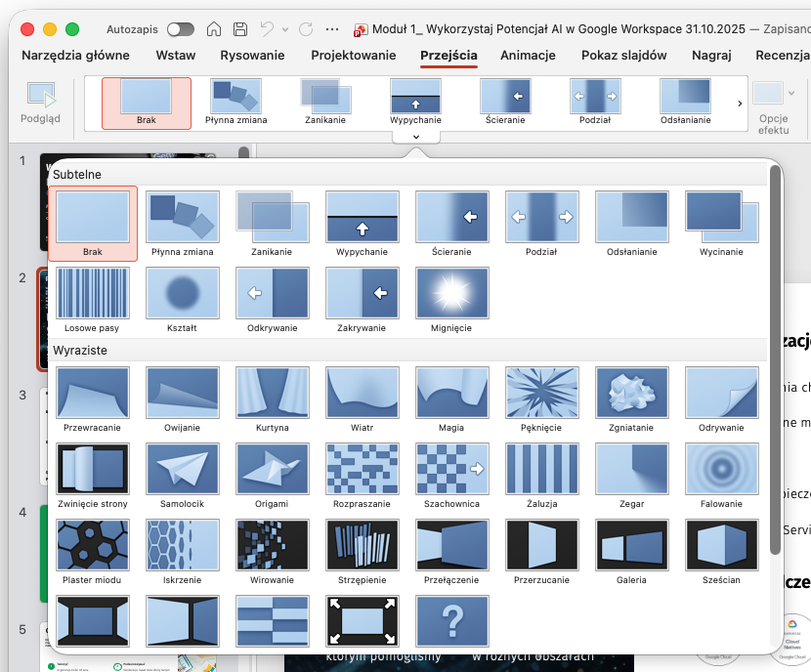The image size is (811, 672).
Task: Click the Undo arrow icon
Action: click(267, 29)
